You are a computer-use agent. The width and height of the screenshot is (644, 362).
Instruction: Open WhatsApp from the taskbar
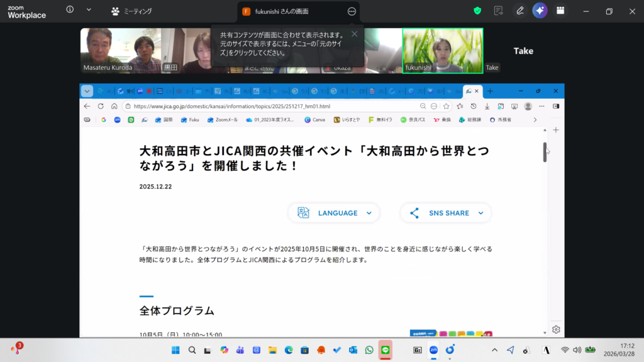(369, 350)
